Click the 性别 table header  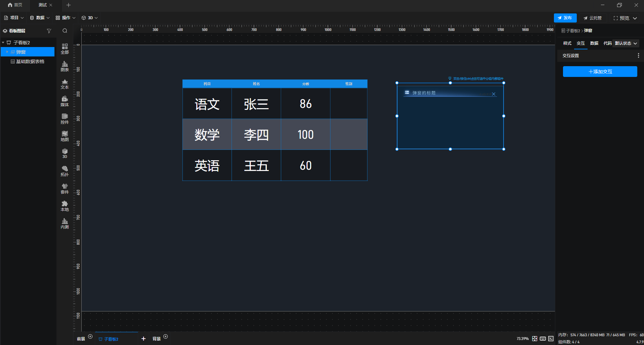tap(349, 84)
